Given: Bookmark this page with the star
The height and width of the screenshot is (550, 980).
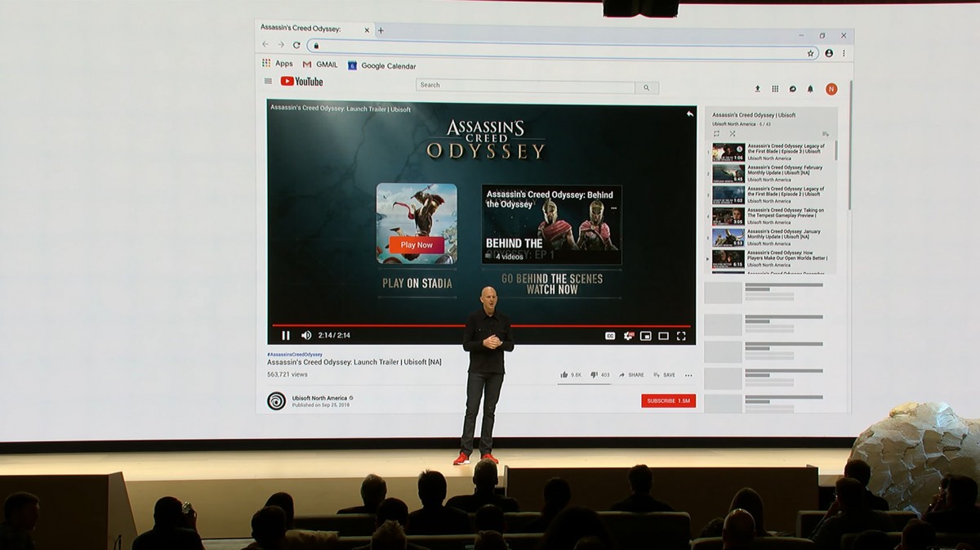Looking at the screenshot, I should (x=810, y=53).
